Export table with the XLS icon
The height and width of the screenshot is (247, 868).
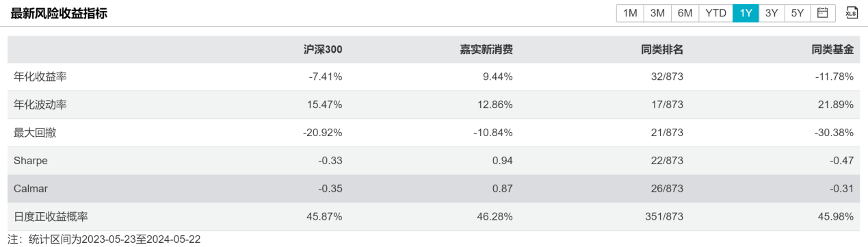click(x=852, y=13)
